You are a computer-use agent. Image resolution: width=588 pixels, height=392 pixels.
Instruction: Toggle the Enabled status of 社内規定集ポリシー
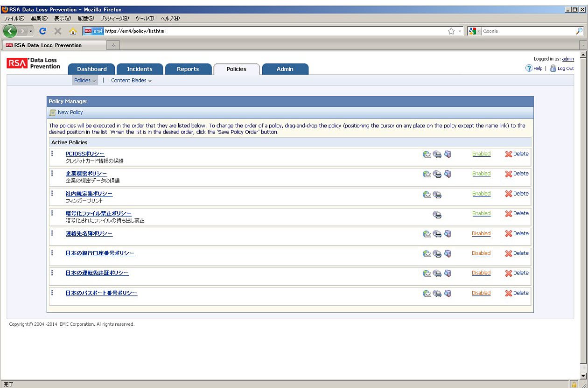481,194
